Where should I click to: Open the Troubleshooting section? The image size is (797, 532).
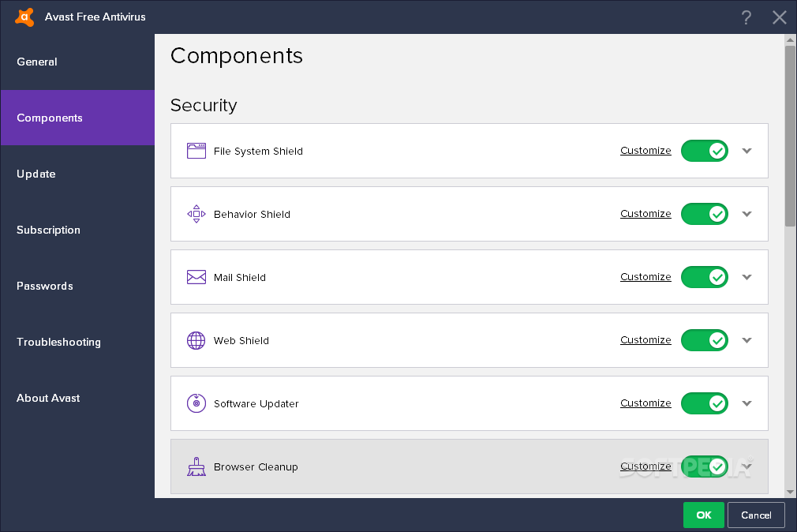coord(77,342)
